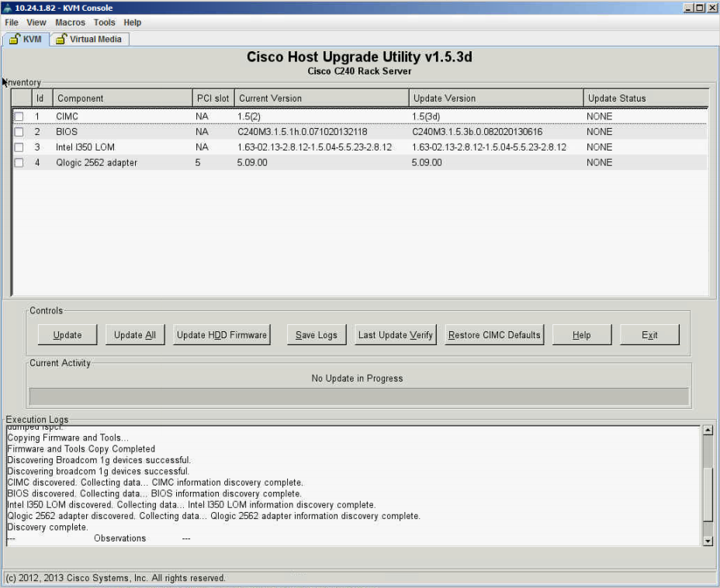The width and height of the screenshot is (720, 588).
Task: Start updating all with Update All
Action: (135, 335)
